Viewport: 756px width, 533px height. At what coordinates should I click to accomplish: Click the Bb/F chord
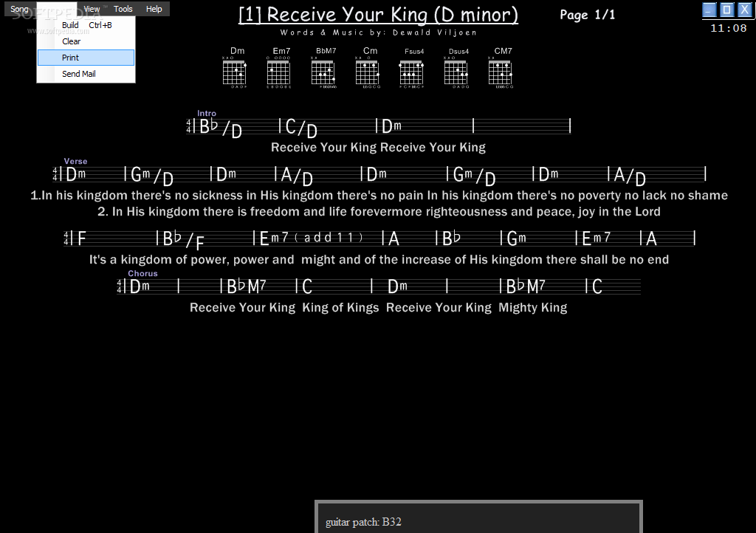tap(183, 240)
